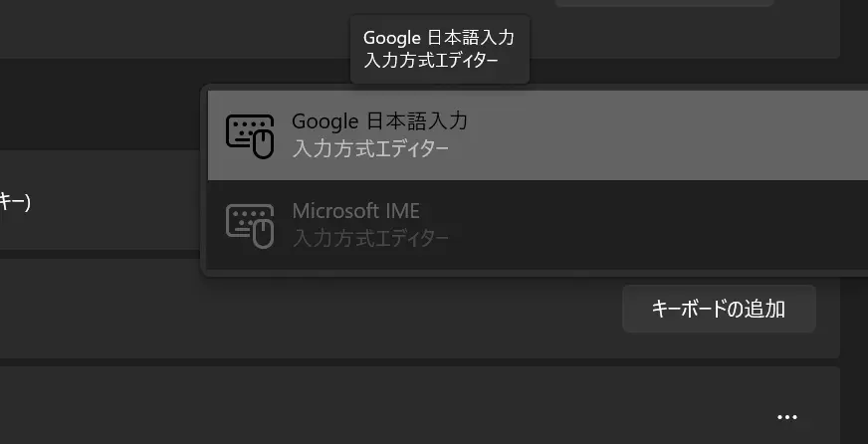Open the three-dots more options menu
This screenshot has height=444, width=868.
[x=786, y=417]
